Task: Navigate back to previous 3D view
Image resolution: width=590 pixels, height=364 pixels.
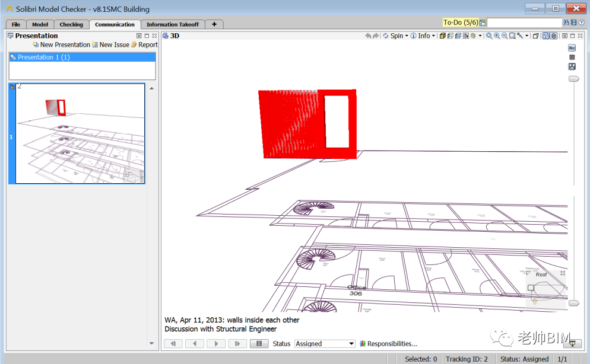Action: pyautogui.click(x=368, y=36)
